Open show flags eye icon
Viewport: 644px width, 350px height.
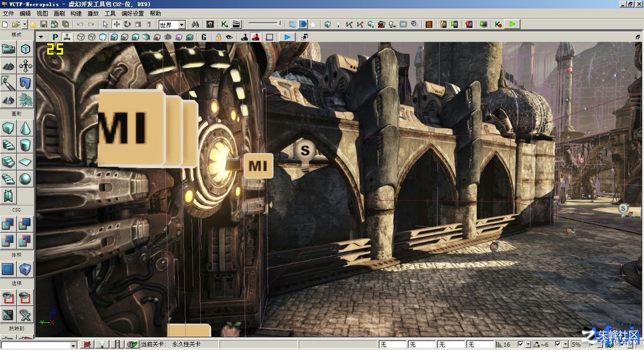click(229, 37)
